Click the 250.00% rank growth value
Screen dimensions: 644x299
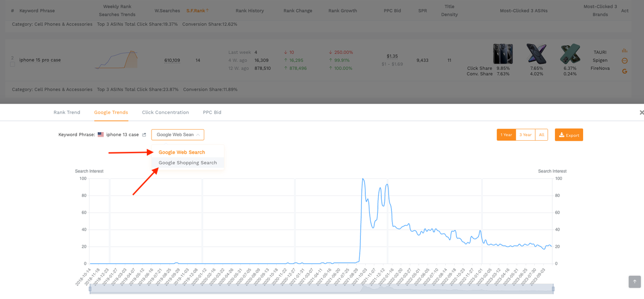coord(344,52)
